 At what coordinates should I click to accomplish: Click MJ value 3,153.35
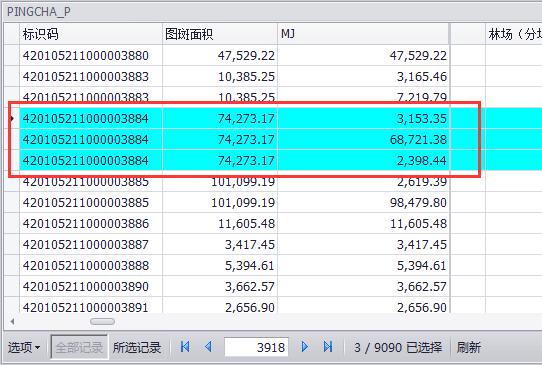coord(363,119)
